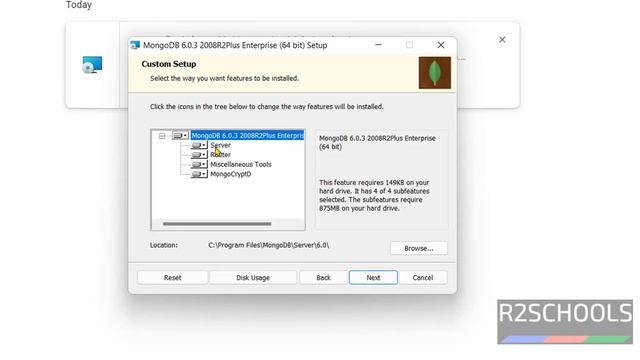
Task: Select the MongoCryptD tree item
Action: pyautogui.click(x=231, y=174)
